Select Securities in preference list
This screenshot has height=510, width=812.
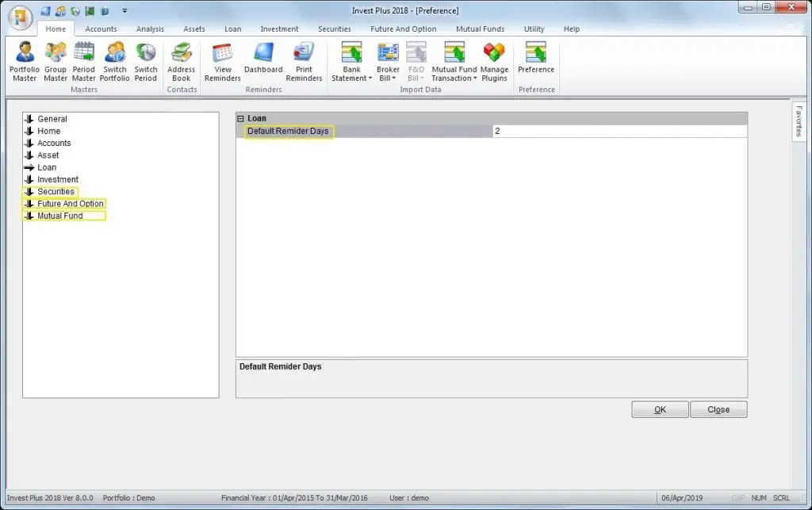pos(56,192)
